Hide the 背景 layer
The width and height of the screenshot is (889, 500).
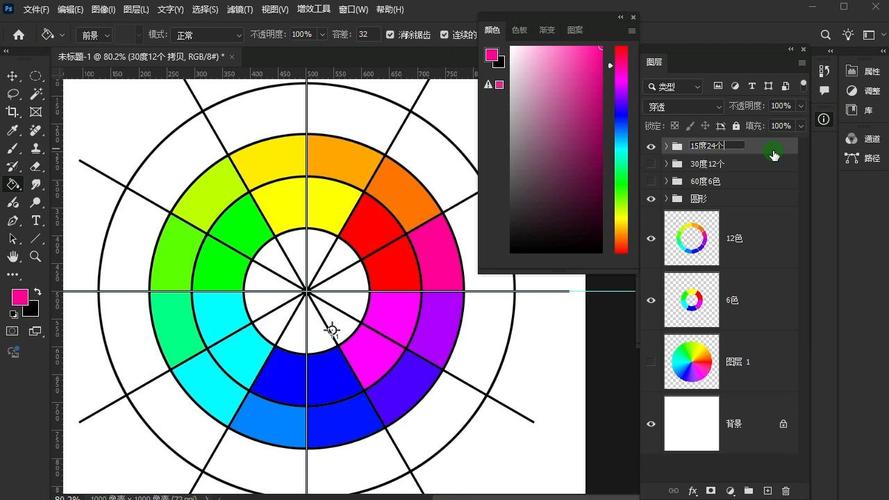[x=651, y=424]
